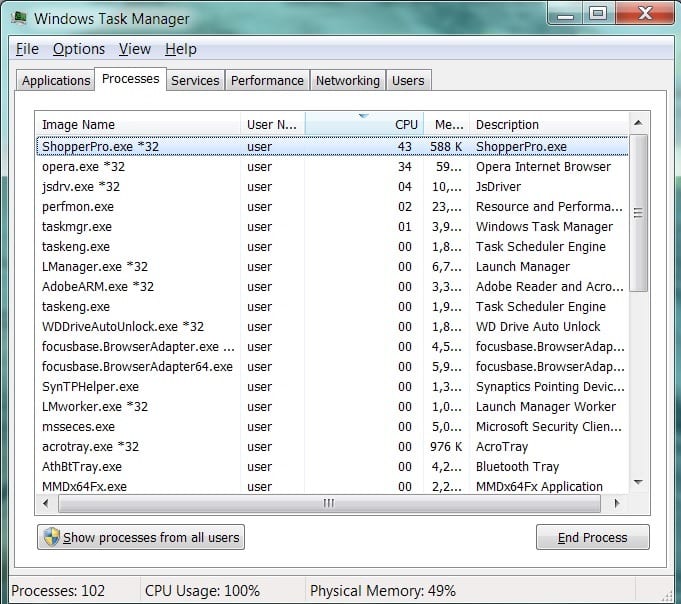Open the View menu
This screenshot has width=681, height=604.
135,49
